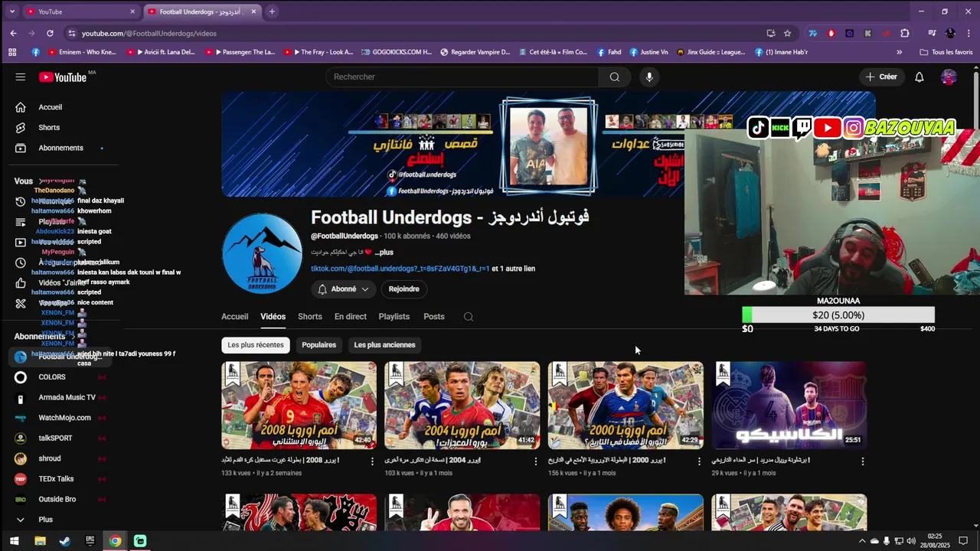Image resolution: width=980 pixels, height=551 pixels.
Task: Open the Armada Music TV subscription
Action: 67,397
